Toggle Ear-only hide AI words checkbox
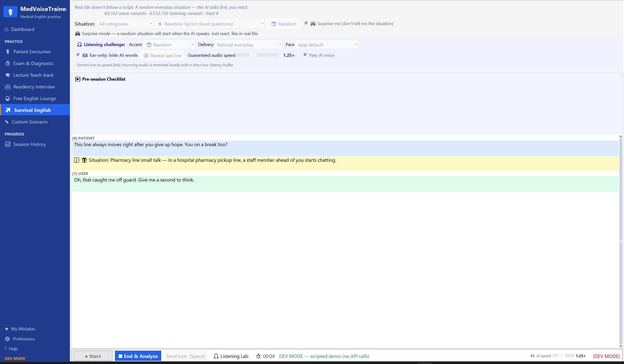624x364 pixels. pos(78,55)
